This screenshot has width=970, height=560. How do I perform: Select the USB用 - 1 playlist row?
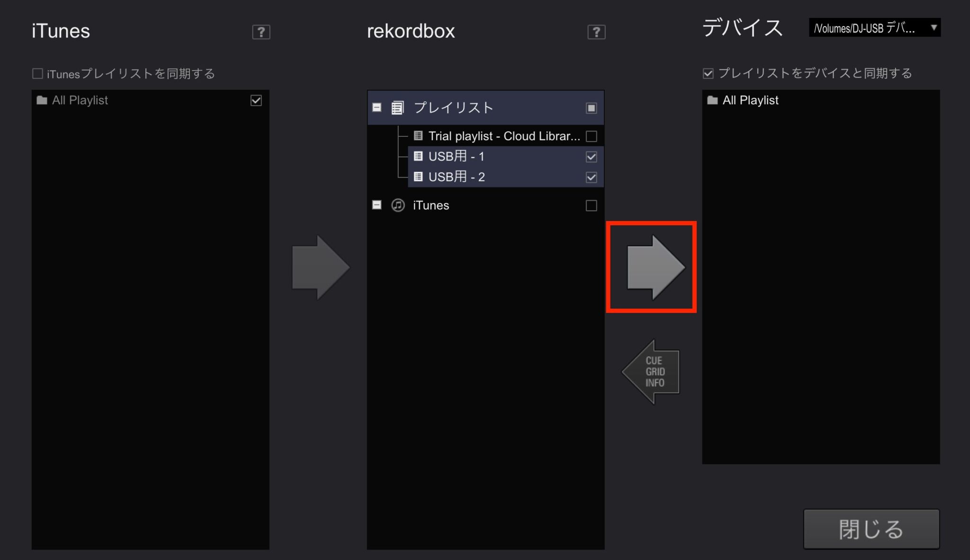click(456, 156)
